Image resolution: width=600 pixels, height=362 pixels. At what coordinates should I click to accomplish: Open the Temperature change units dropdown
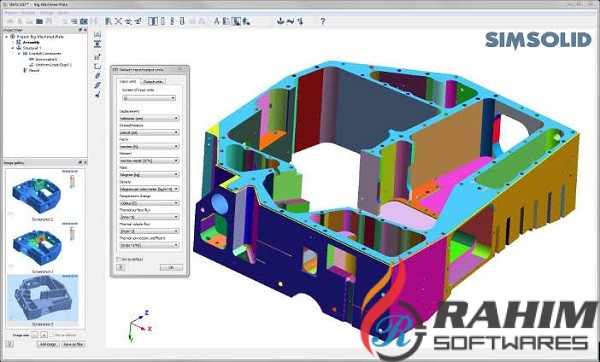(x=149, y=203)
